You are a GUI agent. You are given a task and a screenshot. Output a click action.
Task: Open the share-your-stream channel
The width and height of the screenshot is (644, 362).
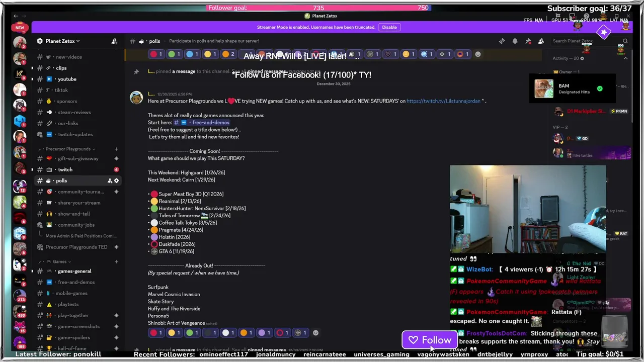click(78, 203)
